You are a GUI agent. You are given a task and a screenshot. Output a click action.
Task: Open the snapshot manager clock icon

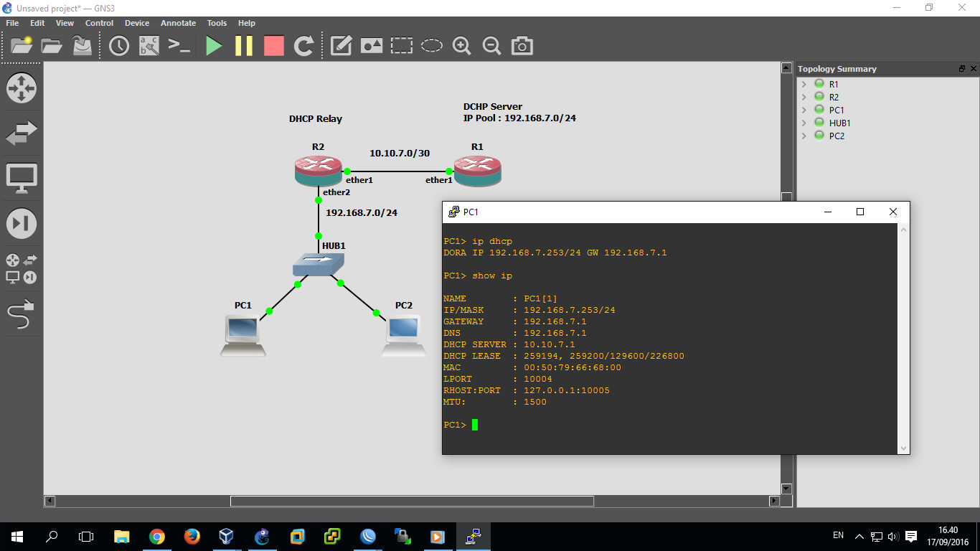(x=119, y=45)
